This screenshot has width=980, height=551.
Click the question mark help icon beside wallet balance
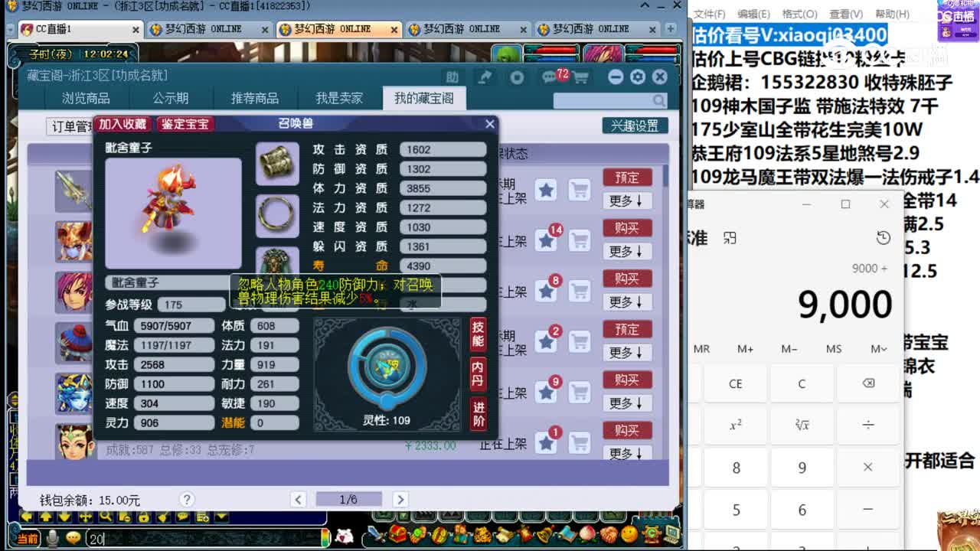[187, 499]
